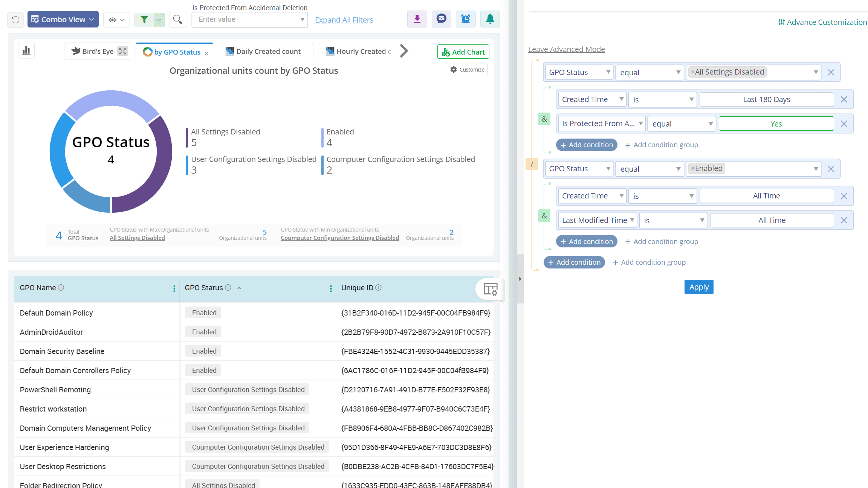
Task: Switch to the Daily Created count tab
Action: 265,51
